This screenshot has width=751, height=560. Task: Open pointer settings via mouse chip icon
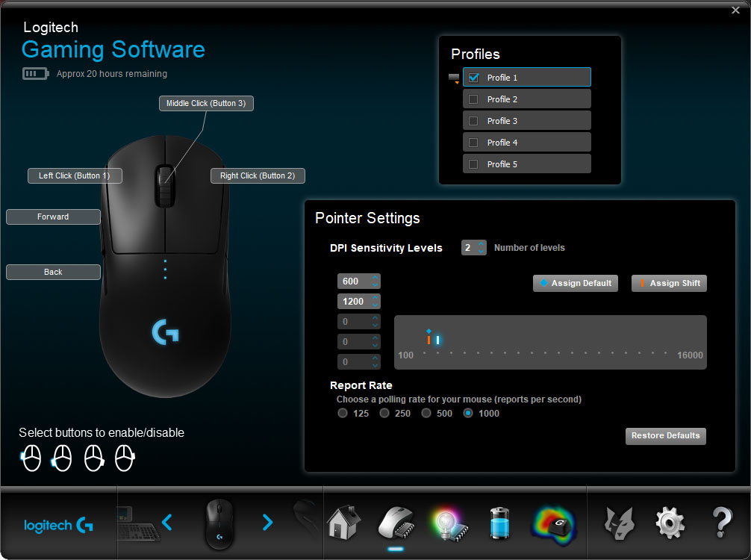[x=396, y=523]
